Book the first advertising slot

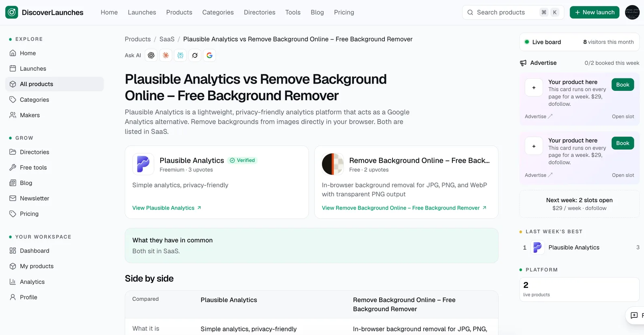[623, 85]
